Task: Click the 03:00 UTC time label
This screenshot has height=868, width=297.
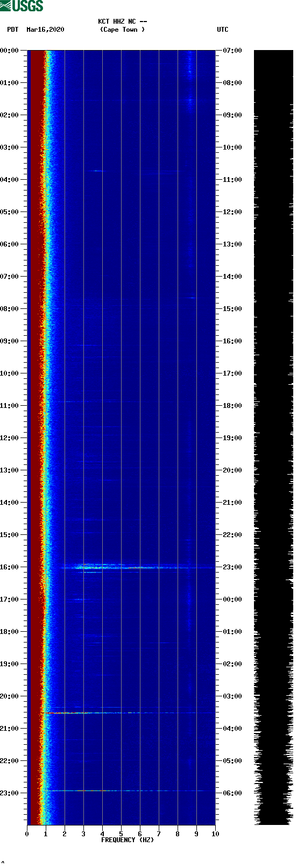Action: (232, 696)
